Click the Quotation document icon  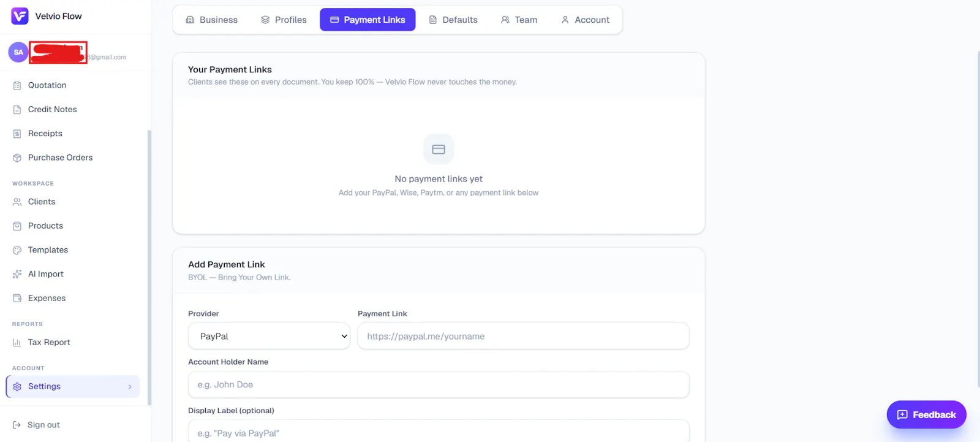(x=17, y=85)
